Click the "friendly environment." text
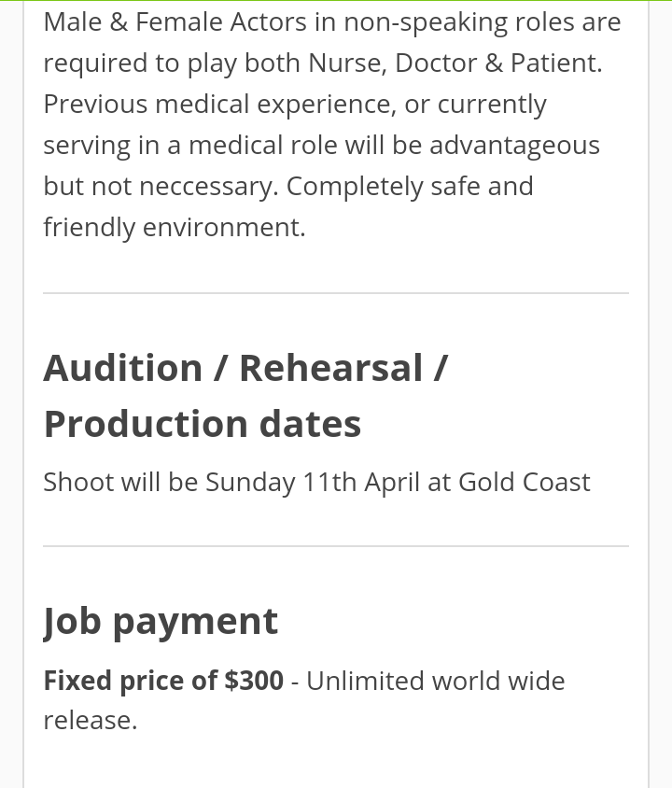672x788 pixels. 175,227
